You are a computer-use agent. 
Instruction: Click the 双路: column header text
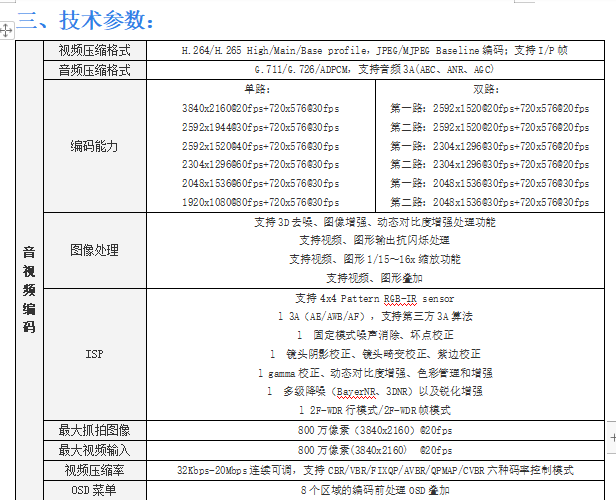pos(486,89)
